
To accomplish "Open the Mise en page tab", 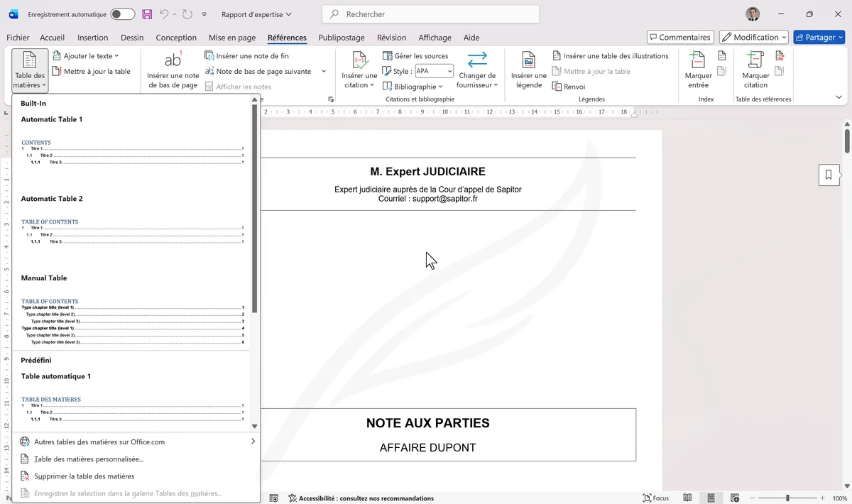I will pyautogui.click(x=232, y=38).
